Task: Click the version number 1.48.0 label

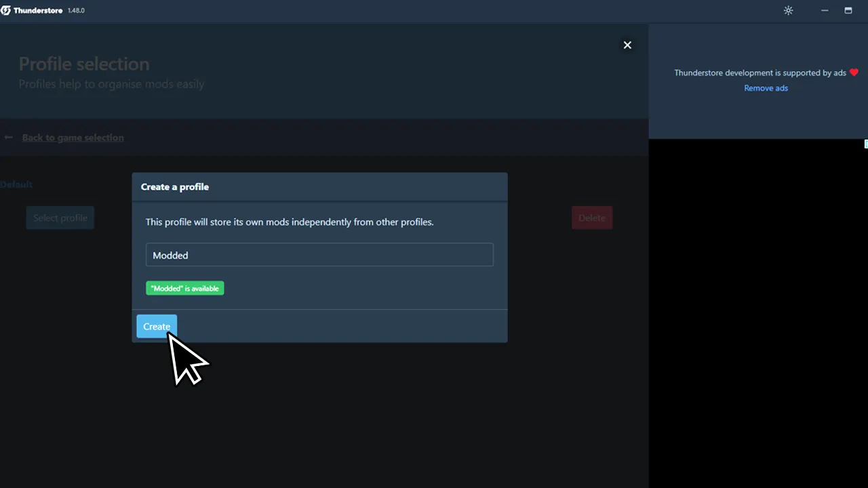Action: pyautogui.click(x=76, y=10)
